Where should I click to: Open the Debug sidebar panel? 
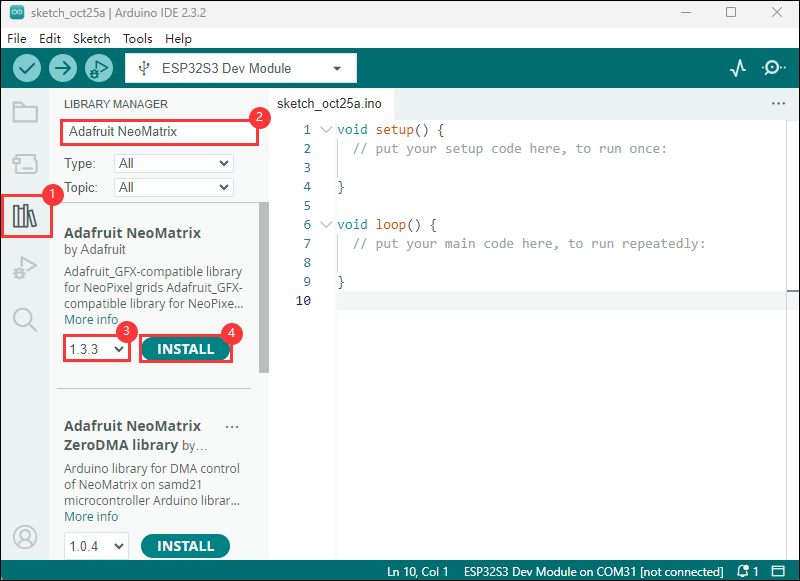pos(25,267)
